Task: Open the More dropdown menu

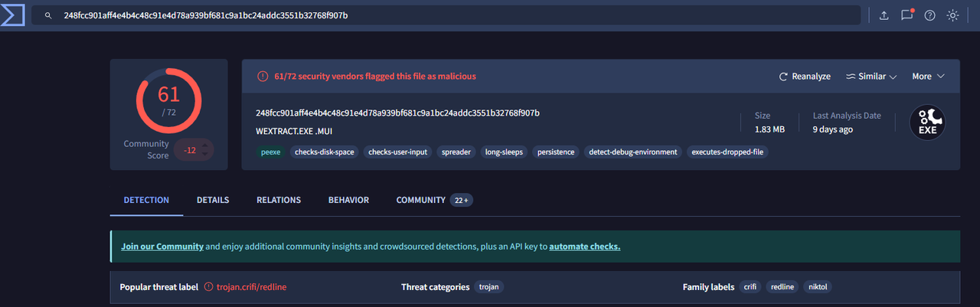Action: (928, 77)
